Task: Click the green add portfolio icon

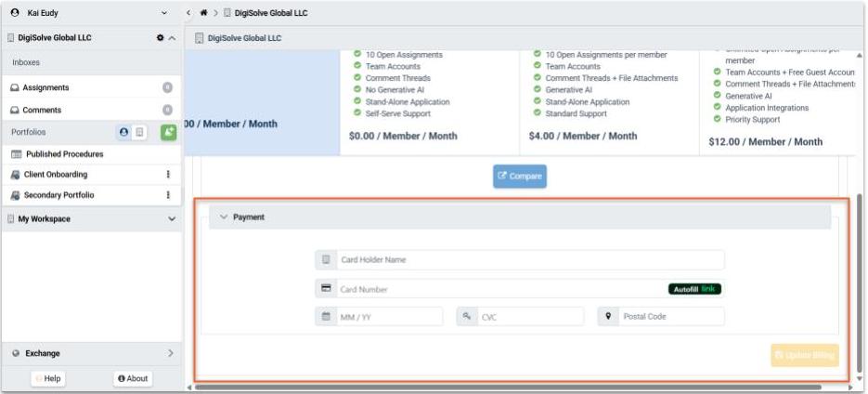Action: pos(169,133)
